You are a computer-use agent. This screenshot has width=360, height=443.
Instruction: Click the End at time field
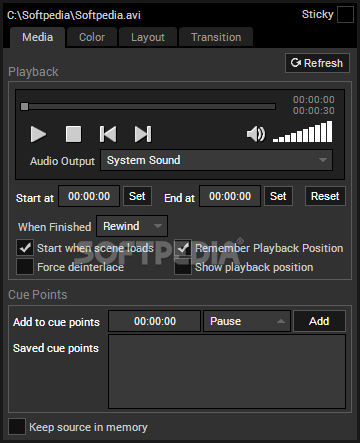[230, 196]
